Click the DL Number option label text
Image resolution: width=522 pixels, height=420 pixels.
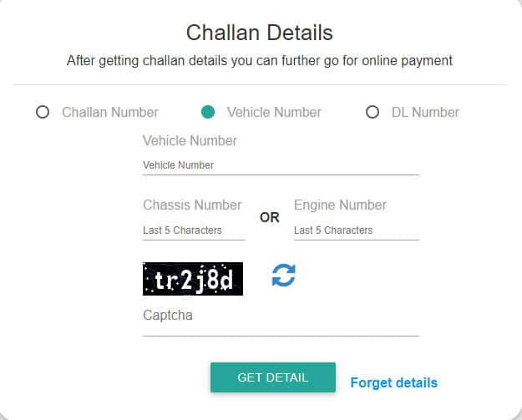pos(425,112)
